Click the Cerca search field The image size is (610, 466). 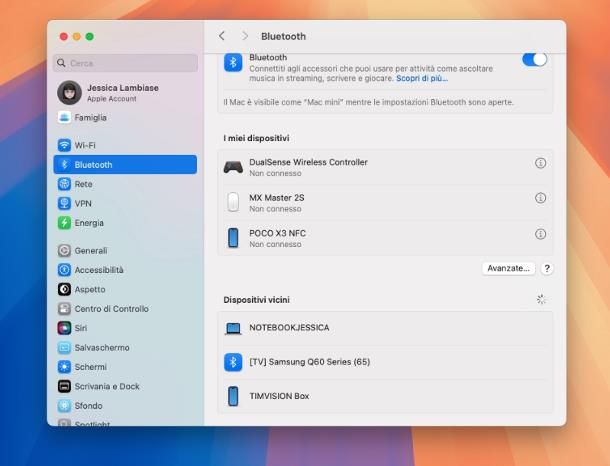[125, 63]
